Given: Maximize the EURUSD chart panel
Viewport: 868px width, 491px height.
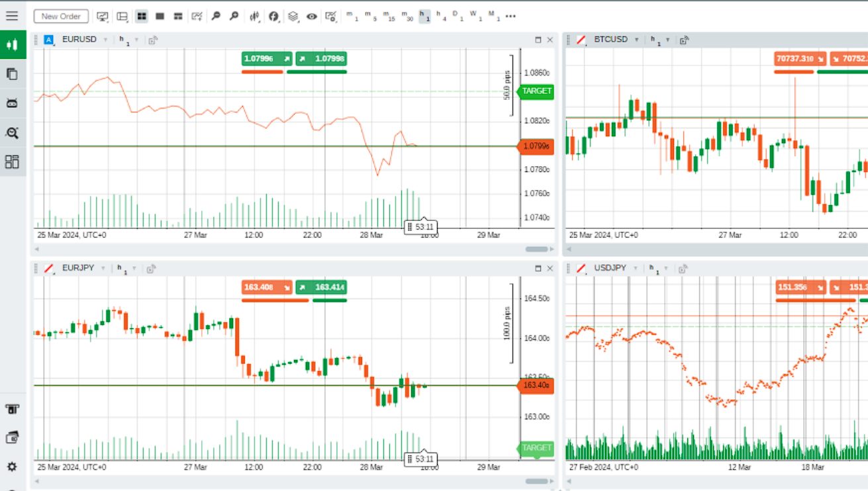Looking at the screenshot, I should (x=538, y=40).
